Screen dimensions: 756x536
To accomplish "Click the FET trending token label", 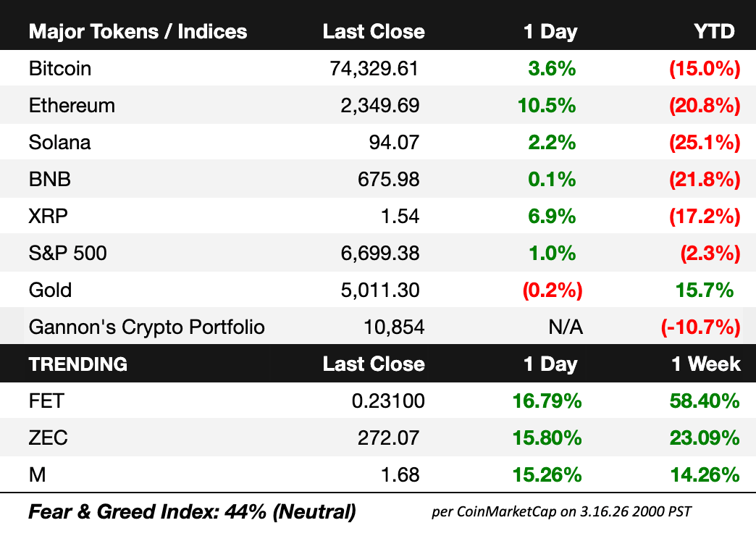I will pyautogui.click(x=46, y=401).
